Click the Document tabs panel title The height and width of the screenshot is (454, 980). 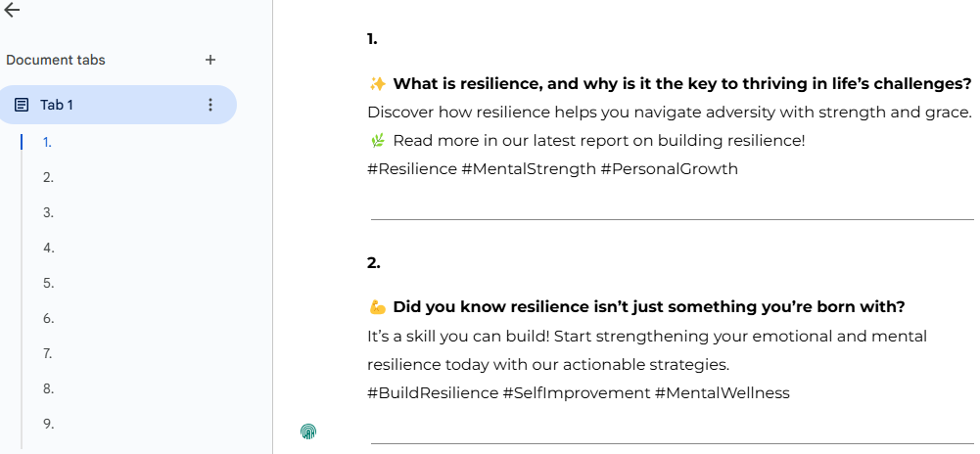[x=56, y=60]
